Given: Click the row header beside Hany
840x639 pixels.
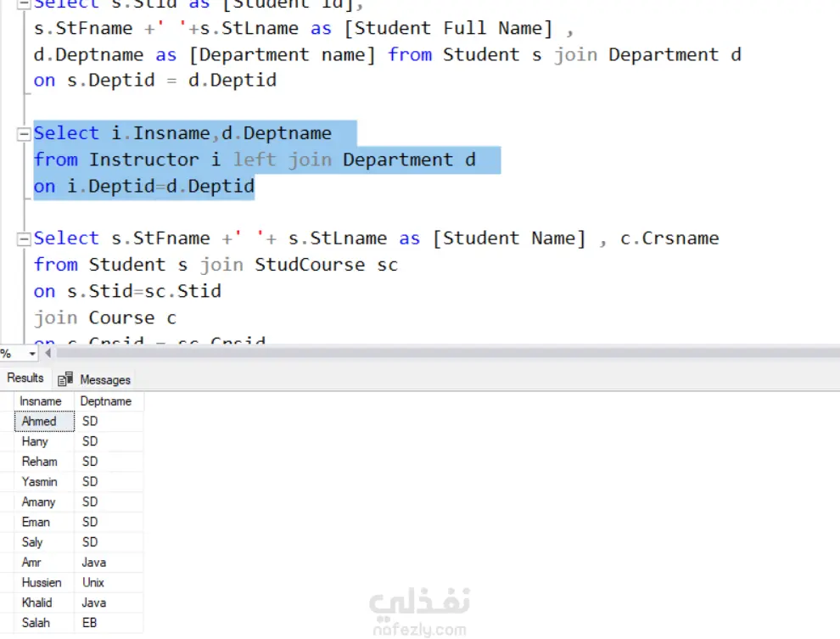Looking at the screenshot, I should [x=7, y=442].
